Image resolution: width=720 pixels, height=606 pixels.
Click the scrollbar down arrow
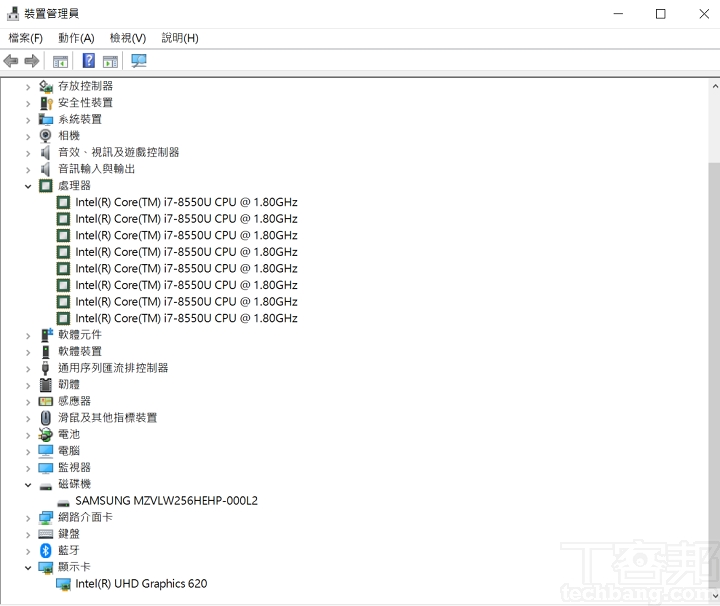(714, 596)
